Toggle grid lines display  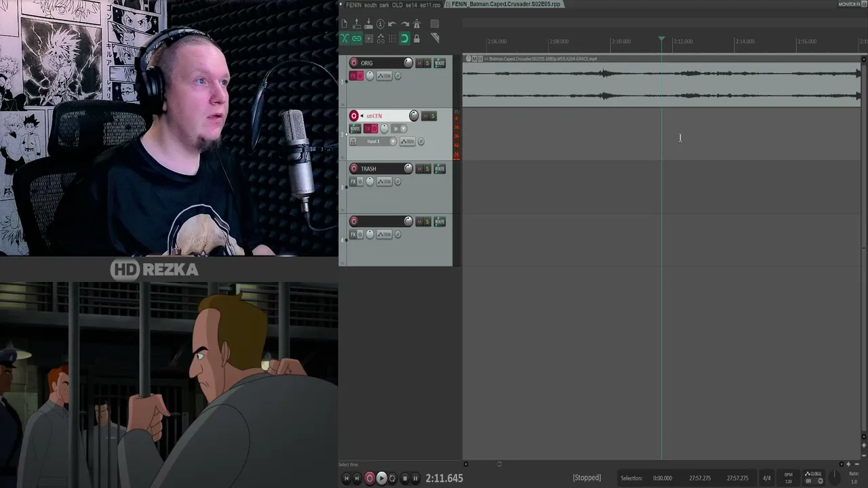pos(393,39)
